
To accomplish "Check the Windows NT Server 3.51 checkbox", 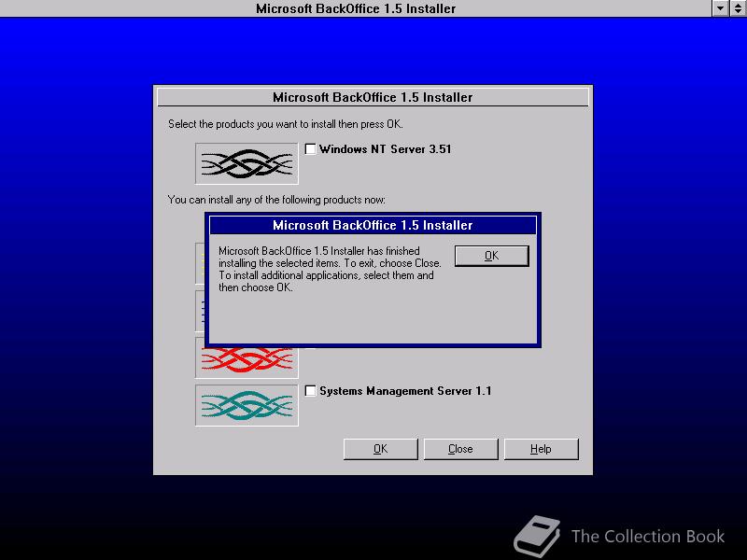I will [310, 149].
